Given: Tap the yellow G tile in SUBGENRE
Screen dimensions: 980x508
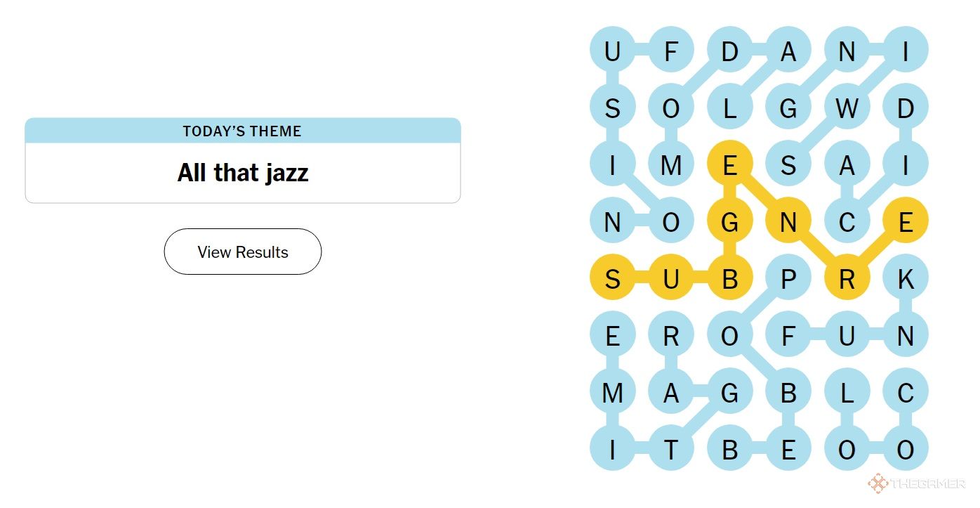Looking at the screenshot, I should (729, 222).
